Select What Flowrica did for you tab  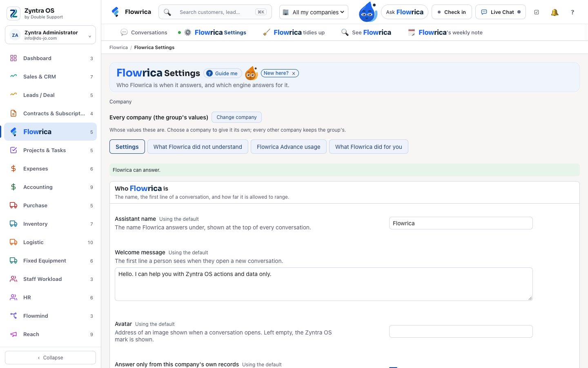pos(369,147)
